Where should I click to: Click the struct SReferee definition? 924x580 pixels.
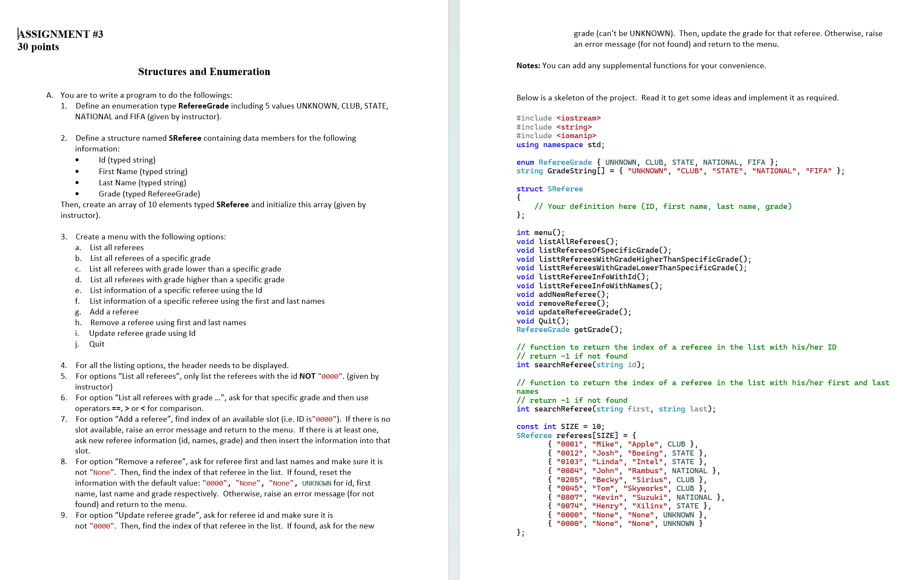(x=550, y=188)
